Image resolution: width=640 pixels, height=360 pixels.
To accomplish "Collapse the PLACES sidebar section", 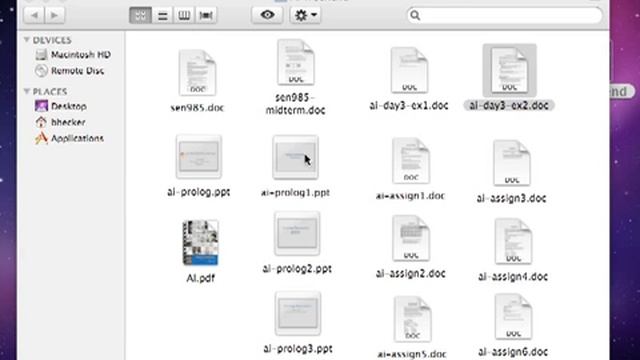I will point(27,91).
